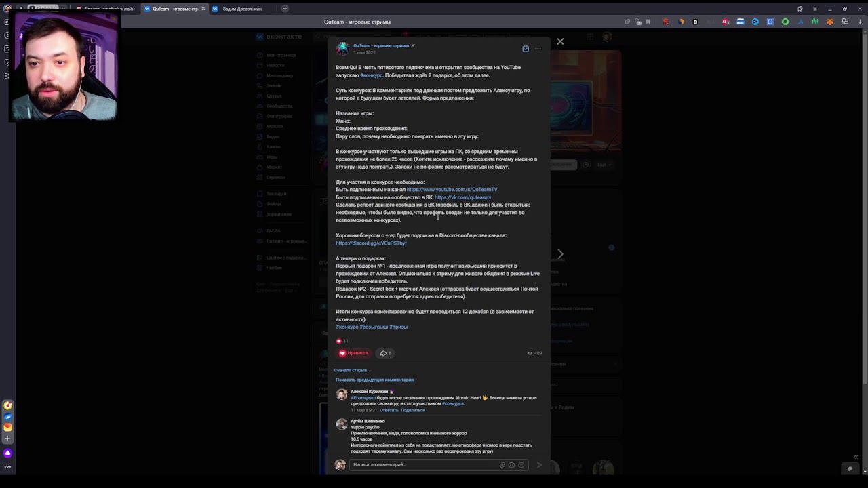The width and height of the screenshot is (868, 488).
Task: Open the post date 1 мая 2022
Action: 364,53
